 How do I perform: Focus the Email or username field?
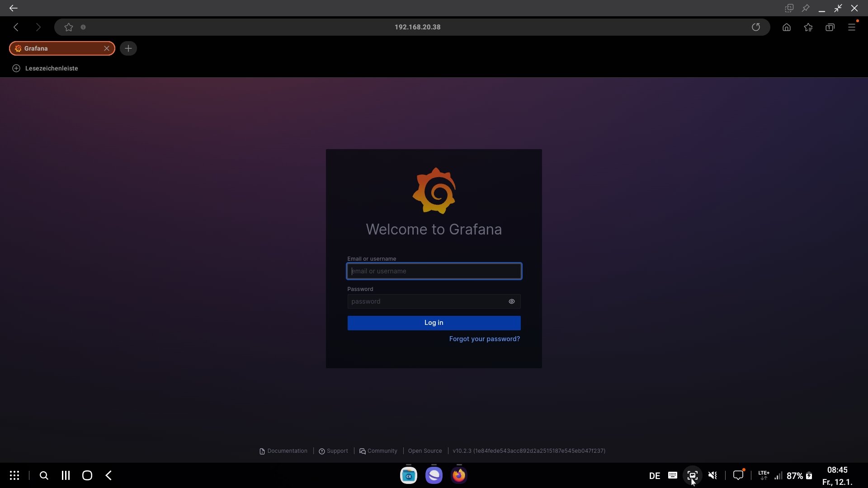click(434, 271)
